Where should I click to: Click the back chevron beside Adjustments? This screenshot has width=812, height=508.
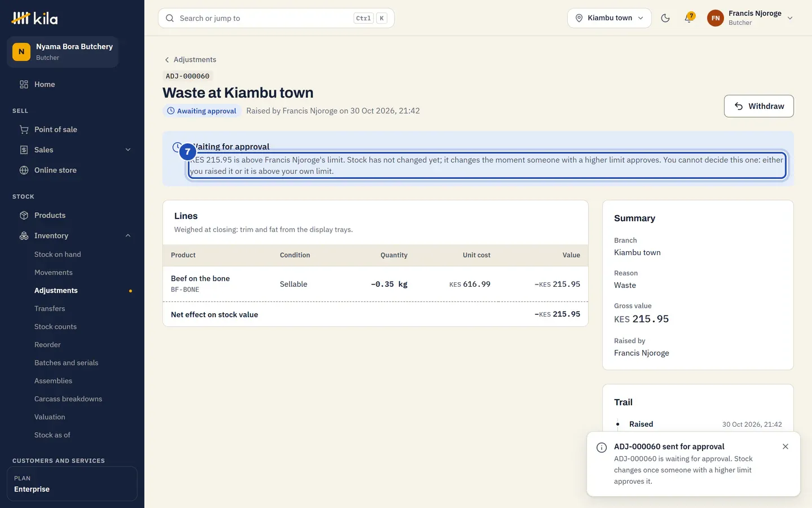click(167, 60)
